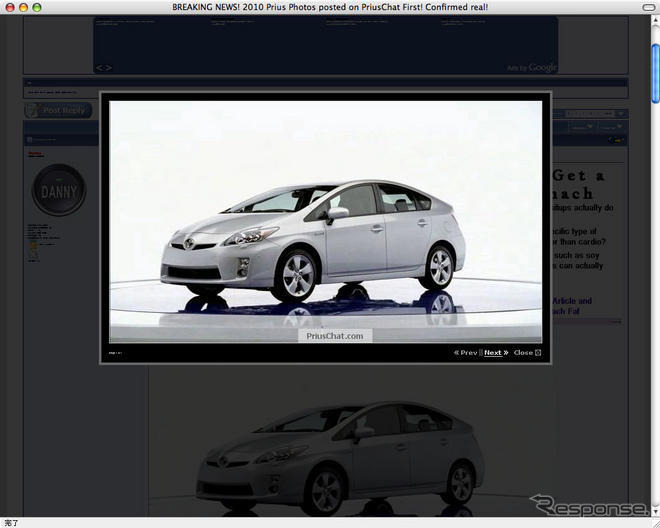The height and width of the screenshot is (528, 660).
Task: Click the scrollbar down arrow
Action: (654, 510)
